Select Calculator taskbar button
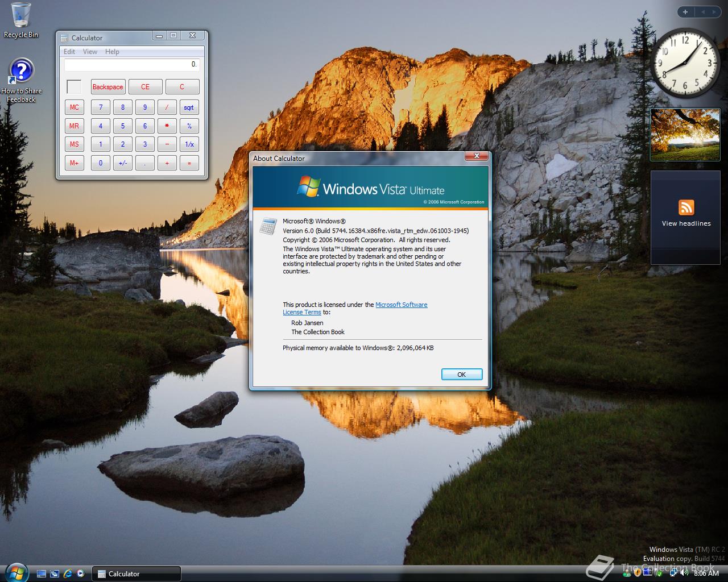 pyautogui.click(x=136, y=574)
